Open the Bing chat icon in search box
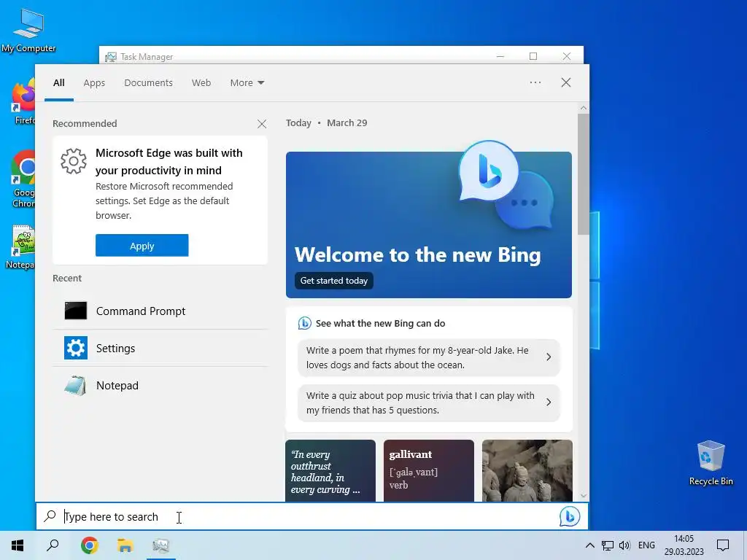747x560 pixels. (x=569, y=517)
